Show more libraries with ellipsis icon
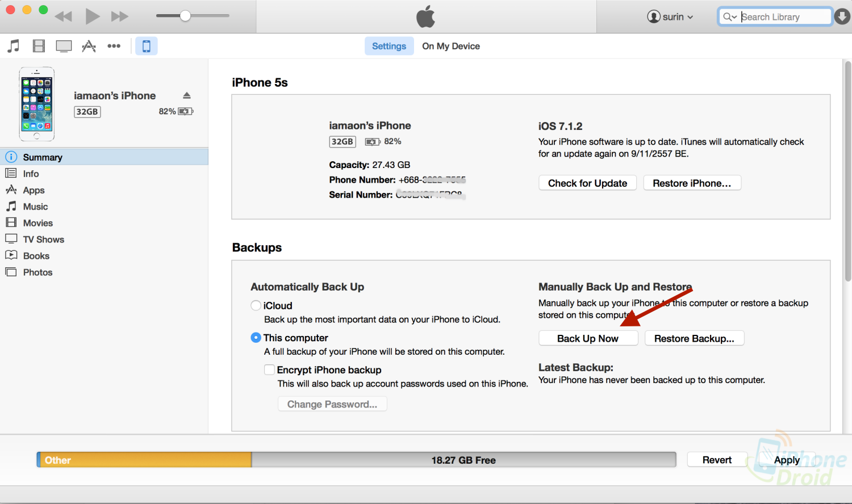Screen dimensions: 852x504 (114, 46)
